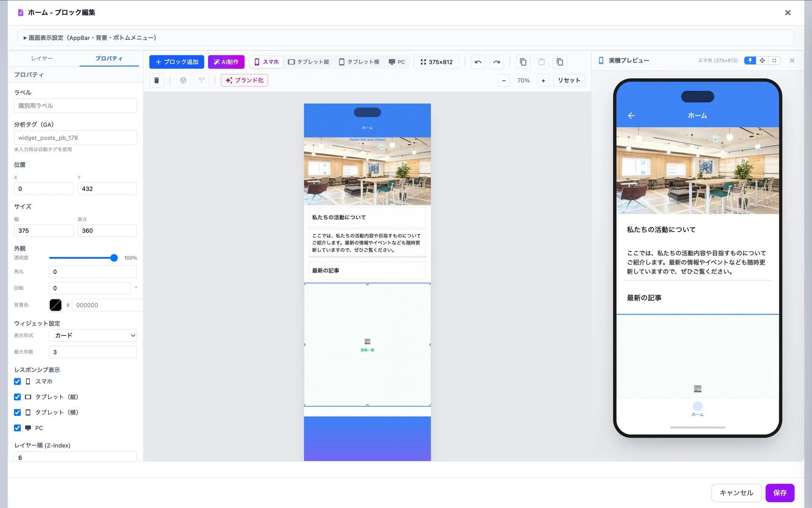This screenshot has width=812, height=508.
Task: Click the Y position field showing 432
Action: (x=107, y=189)
